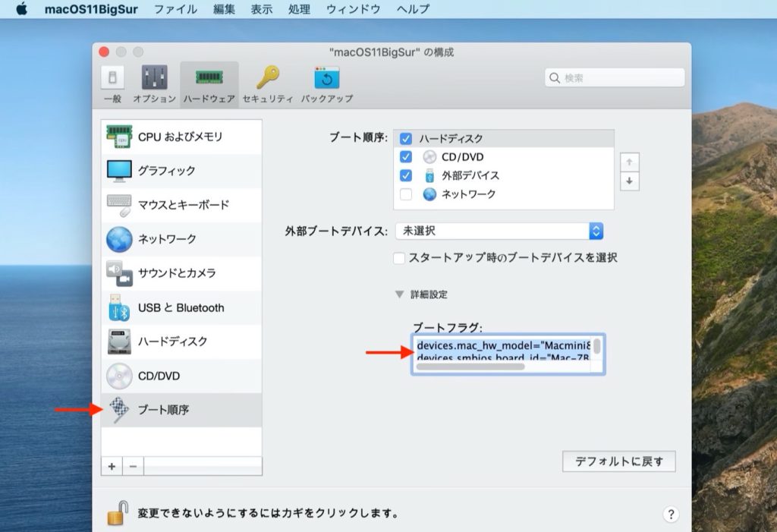777x532 pixels.
Task: Open the macOS11BigSur application menu
Action: point(91,9)
